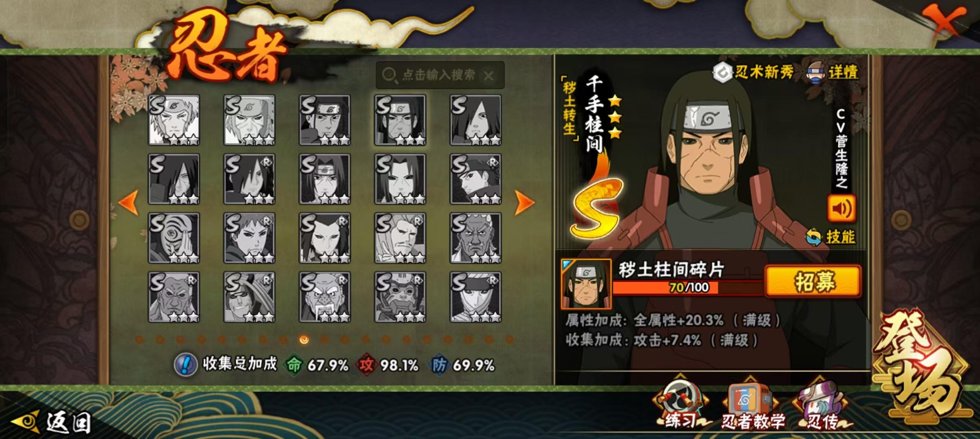Clear search with the X icon

pos(489,75)
